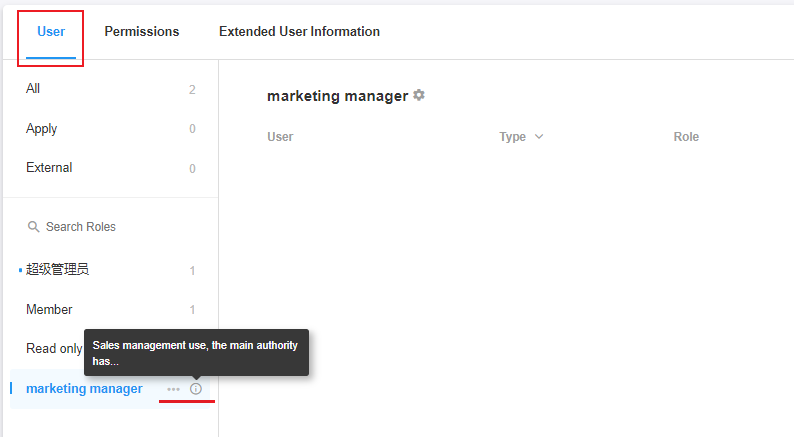This screenshot has width=794, height=437.
Task: Switch to the Permissions tab
Action: (142, 32)
